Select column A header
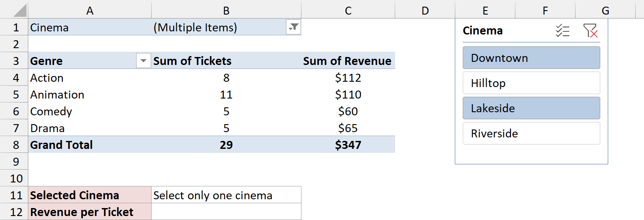Image resolution: width=644 pixels, height=220 pixels. (90, 11)
